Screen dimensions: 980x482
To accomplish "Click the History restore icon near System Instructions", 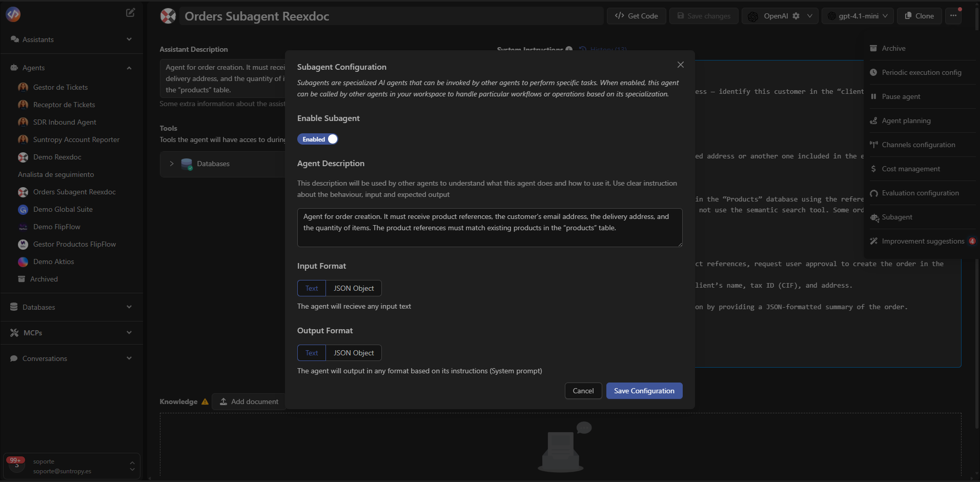I will click(x=583, y=49).
